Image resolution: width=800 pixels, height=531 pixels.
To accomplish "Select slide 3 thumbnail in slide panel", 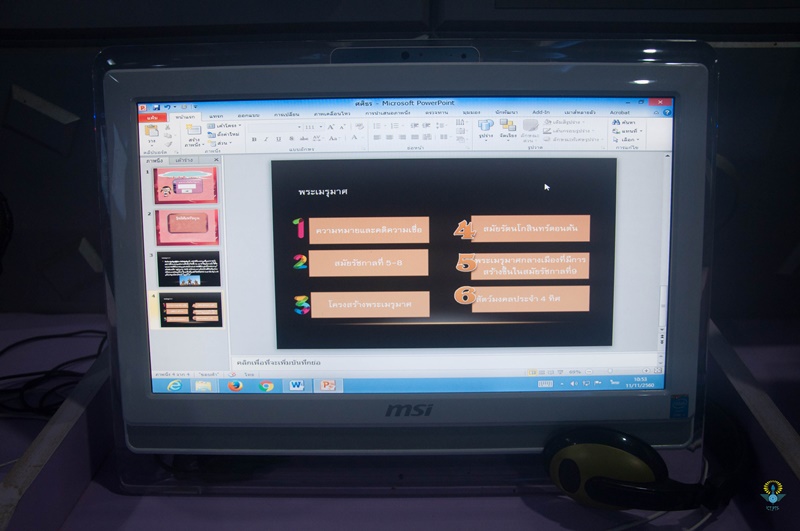I will 190,267.
